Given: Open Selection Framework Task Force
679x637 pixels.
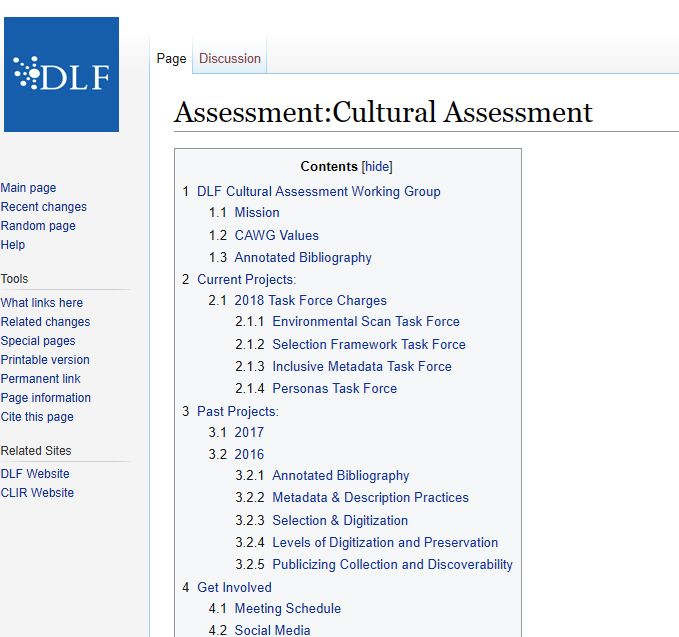Looking at the screenshot, I should pos(369,344).
